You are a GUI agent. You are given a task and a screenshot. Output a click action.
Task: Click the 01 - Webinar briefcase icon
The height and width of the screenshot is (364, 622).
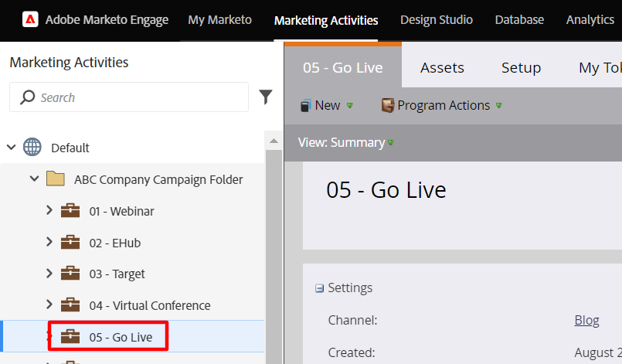(x=70, y=211)
